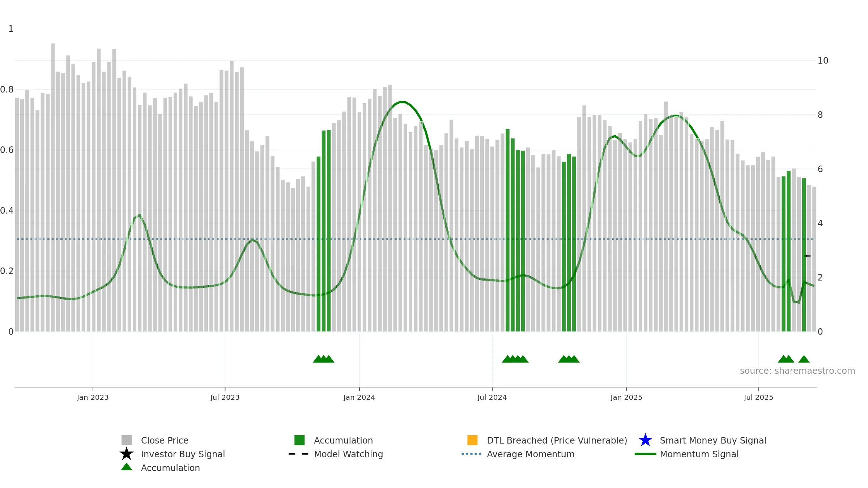
Task: Click the rightmost accumulation triangle marker
Action: tap(804, 359)
